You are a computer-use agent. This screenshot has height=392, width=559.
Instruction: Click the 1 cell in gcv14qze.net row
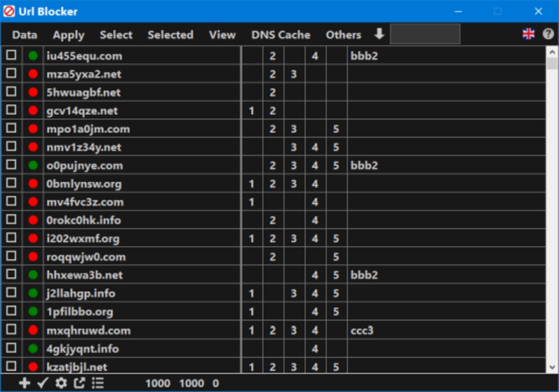[252, 111]
